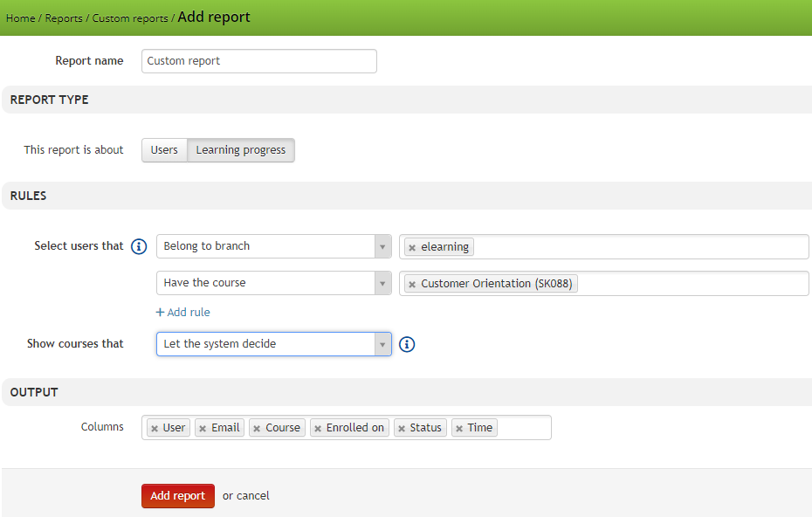Image resolution: width=812 pixels, height=517 pixels.
Task: Remove the Status column tag
Action: 402,429
